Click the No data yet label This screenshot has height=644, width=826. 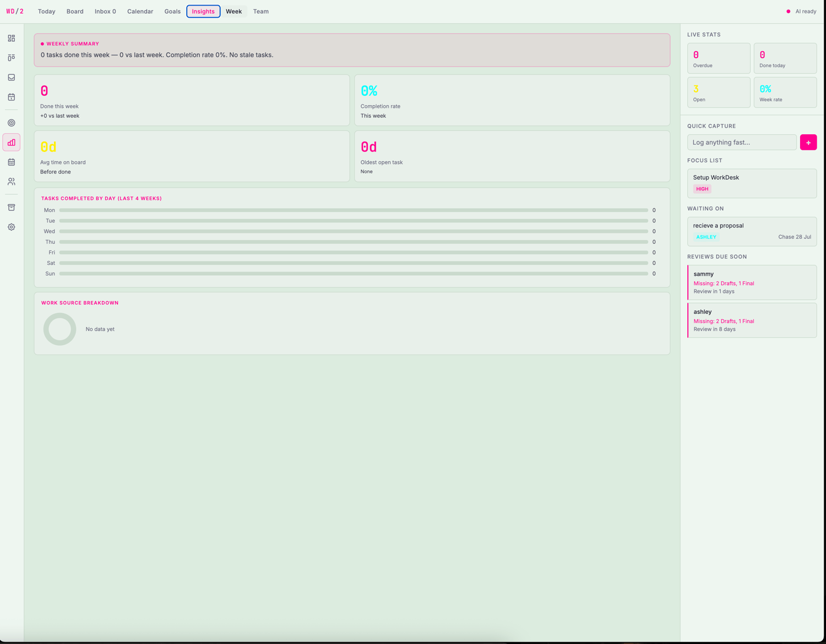tap(100, 329)
